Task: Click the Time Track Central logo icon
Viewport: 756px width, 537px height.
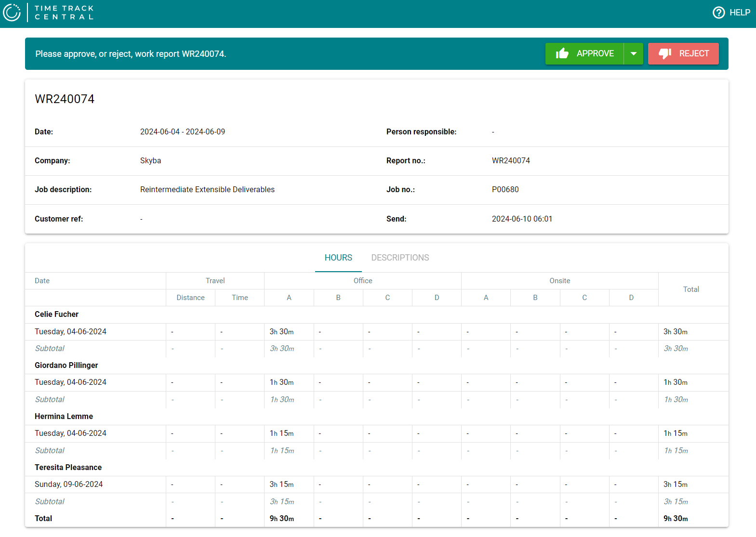Action: tap(12, 13)
